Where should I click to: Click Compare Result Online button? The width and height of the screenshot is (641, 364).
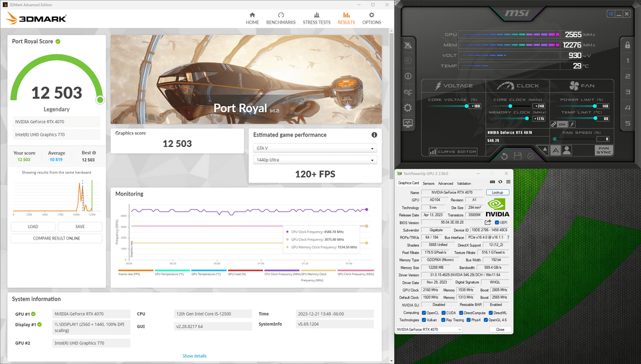56,238
